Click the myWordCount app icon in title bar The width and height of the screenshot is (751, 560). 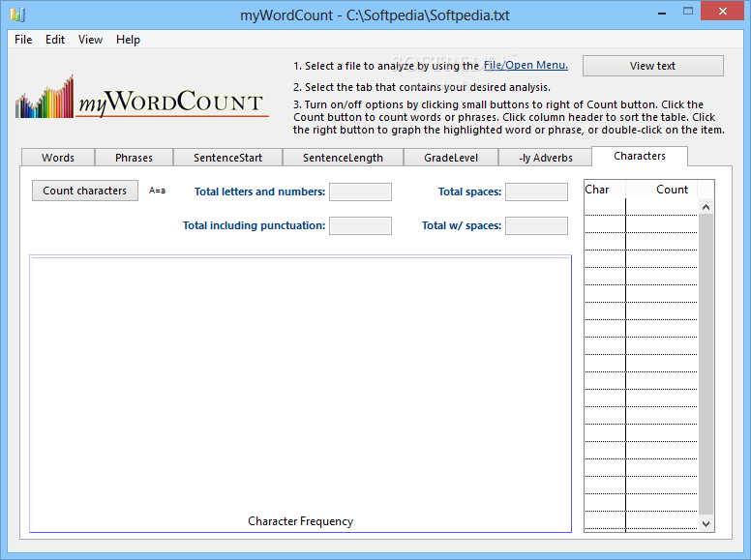click(x=17, y=15)
